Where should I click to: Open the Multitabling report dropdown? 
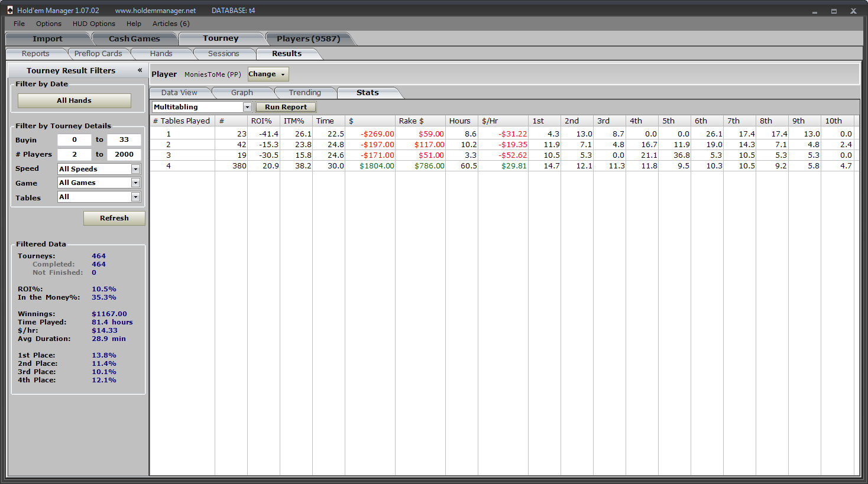tap(247, 107)
